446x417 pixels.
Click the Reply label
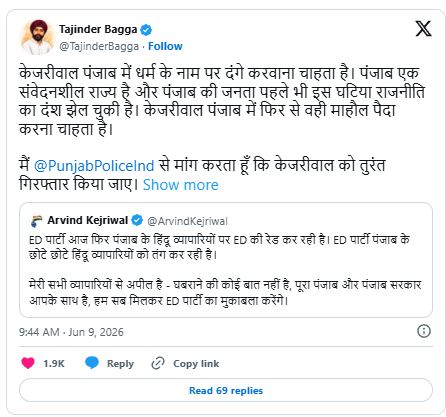120,364
